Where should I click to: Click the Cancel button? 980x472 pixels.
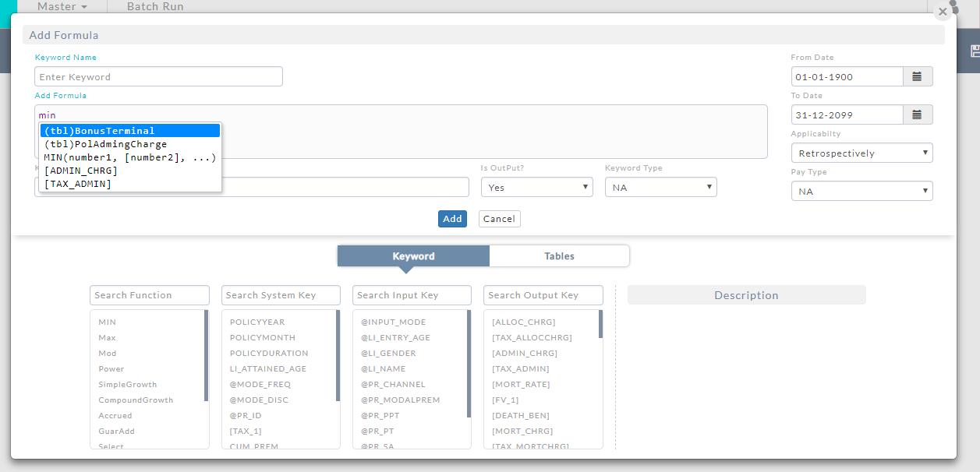point(499,219)
